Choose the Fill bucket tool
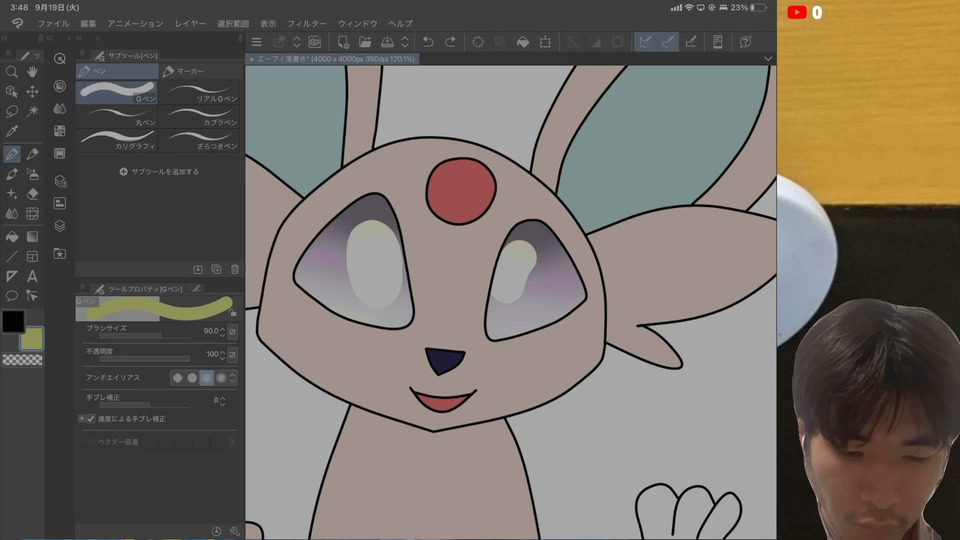Image resolution: width=960 pixels, height=540 pixels. (x=12, y=236)
